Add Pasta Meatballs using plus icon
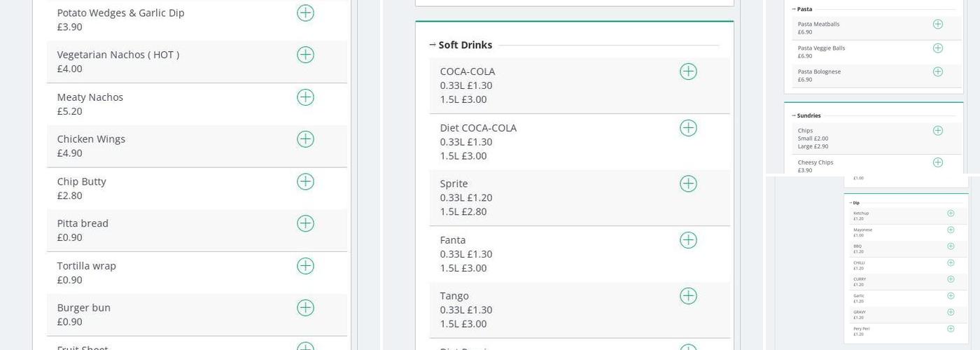The width and height of the screenshot is (980, 350). (x=938, y=24)
